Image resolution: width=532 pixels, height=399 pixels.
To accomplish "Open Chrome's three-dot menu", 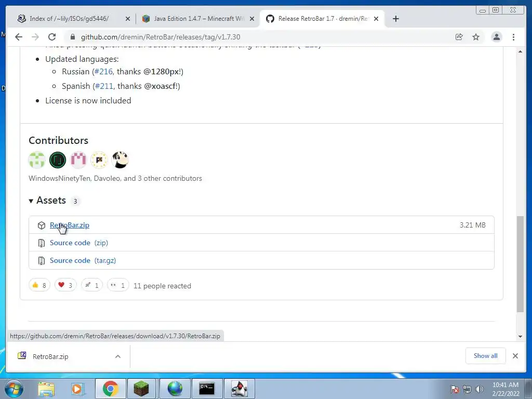I will [x=514, y=37].
